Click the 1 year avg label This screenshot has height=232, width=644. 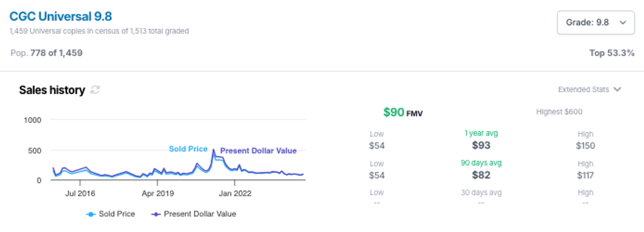point(481,133)
